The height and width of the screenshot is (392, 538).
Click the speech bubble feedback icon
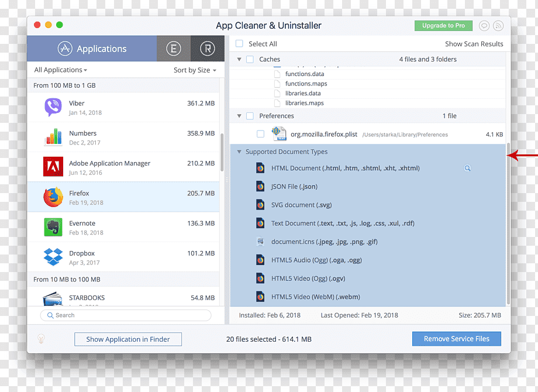click(484, 26)
